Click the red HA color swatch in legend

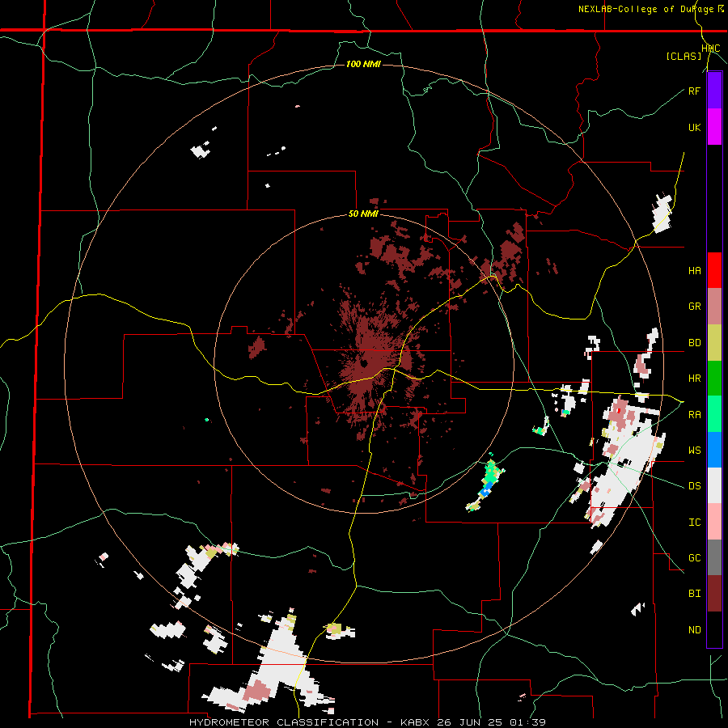pos(714,270)
